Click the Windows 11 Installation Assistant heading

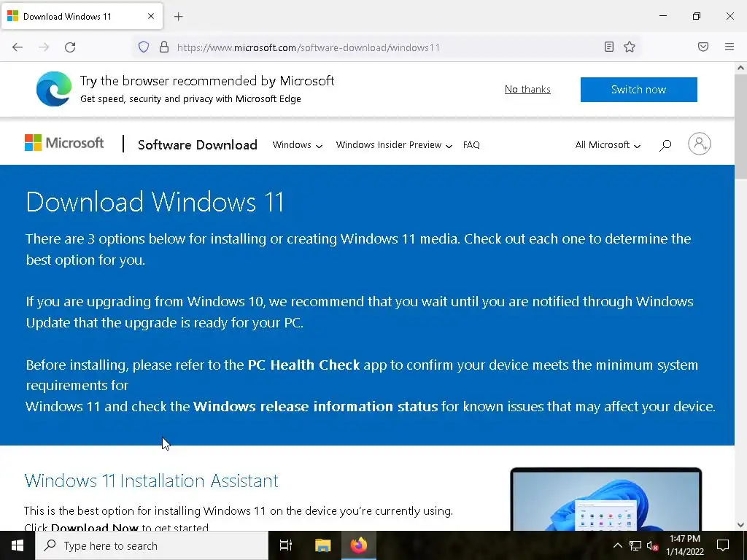tap(151, 481)
